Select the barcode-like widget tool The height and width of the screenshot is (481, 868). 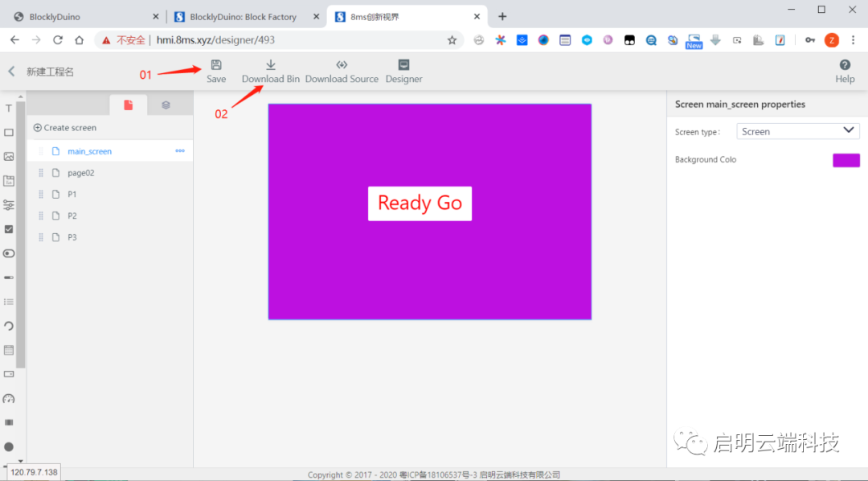9,422
